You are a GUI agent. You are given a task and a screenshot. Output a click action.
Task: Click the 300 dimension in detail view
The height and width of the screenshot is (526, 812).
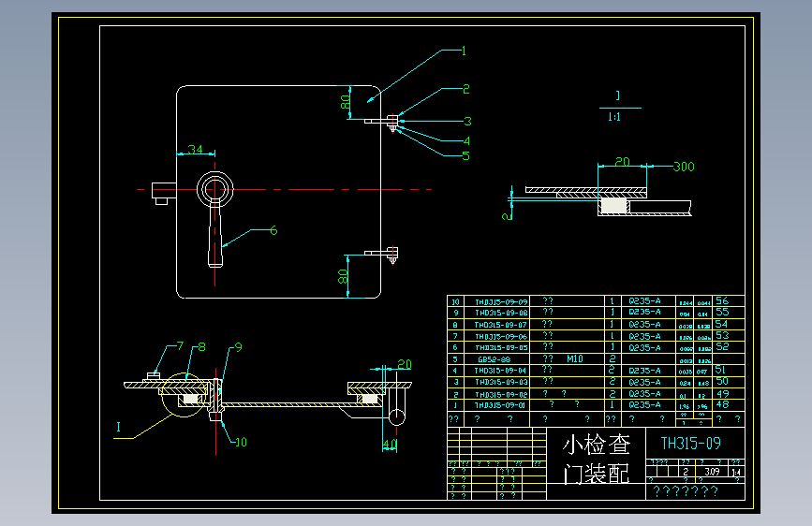(x=684, y=167)
